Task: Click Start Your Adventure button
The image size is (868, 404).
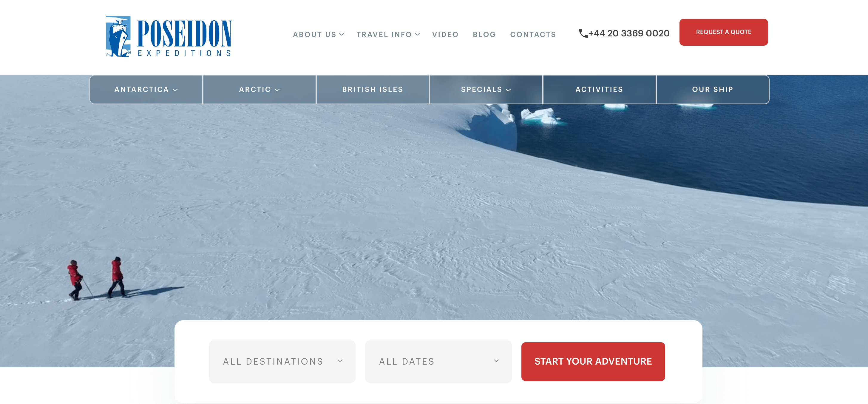Action: click(x=593, y=362)
